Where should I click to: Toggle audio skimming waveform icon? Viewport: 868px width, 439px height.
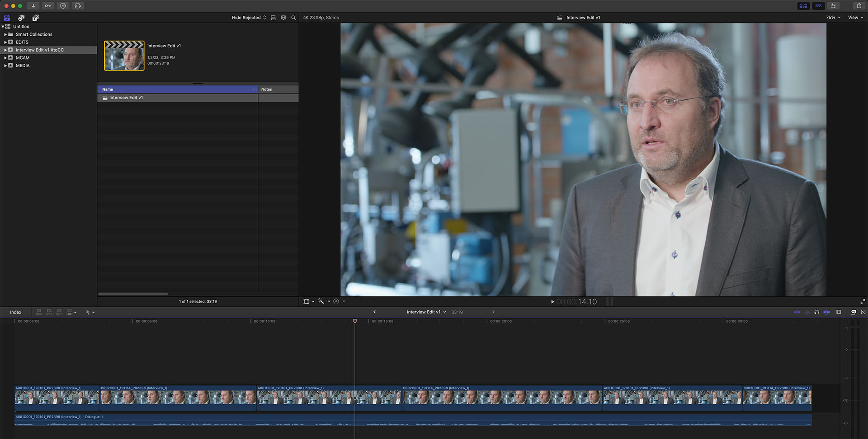click(807, 312)
